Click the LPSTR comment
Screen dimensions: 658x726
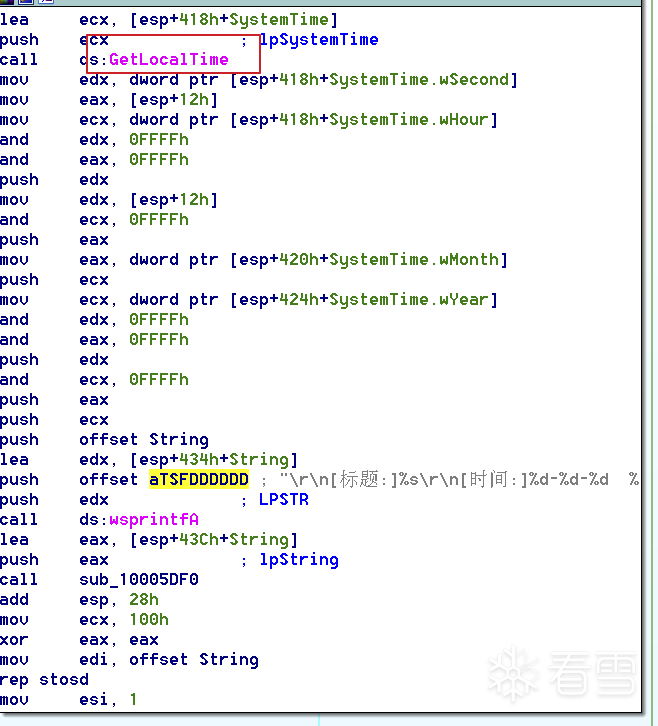tap(283, 500)
